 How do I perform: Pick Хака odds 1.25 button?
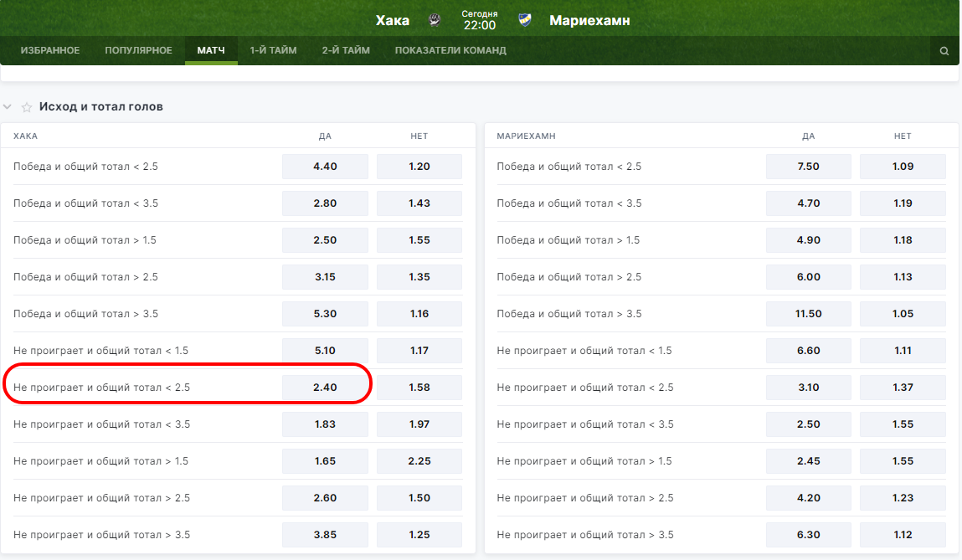(x=419, y=534)
